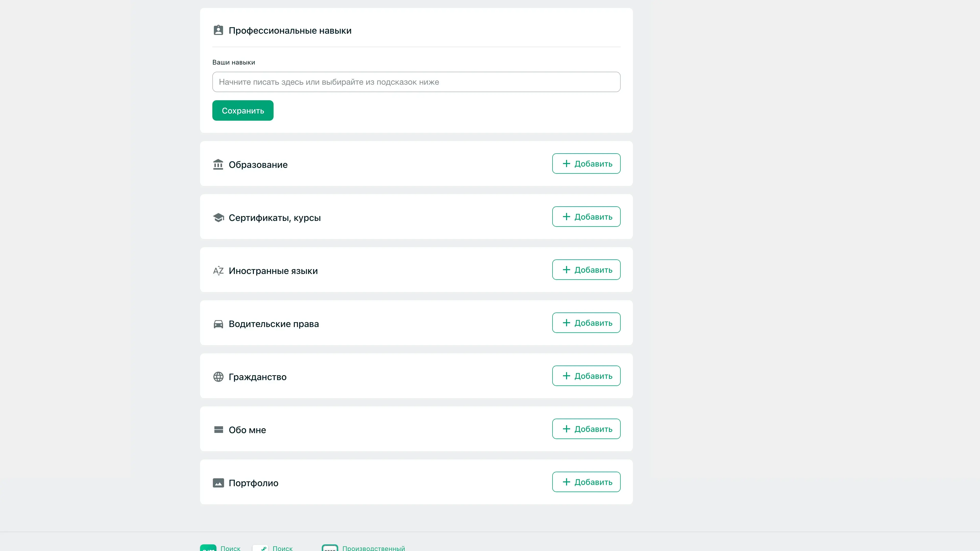Click the Профессиональные навыки badge icon

pos(218,30)
